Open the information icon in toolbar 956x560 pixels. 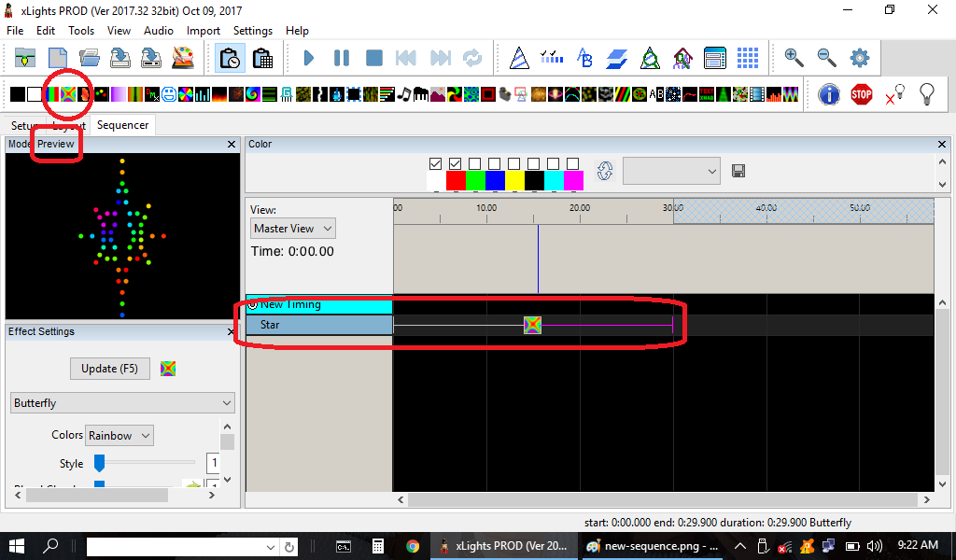(828, 94)
